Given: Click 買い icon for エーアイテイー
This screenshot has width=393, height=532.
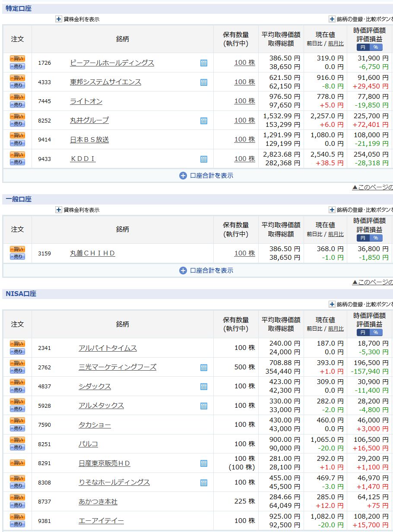Looking at the screenshot, I should coord(18,516).
